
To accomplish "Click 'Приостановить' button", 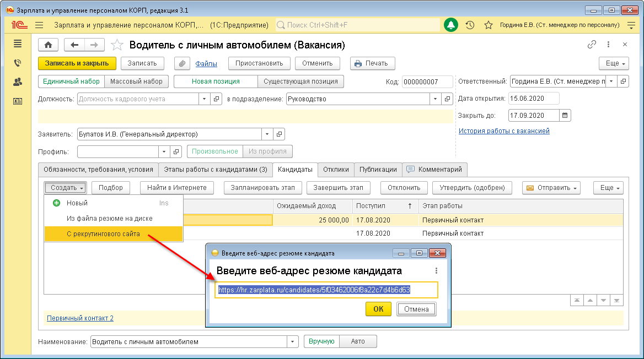I will pyautogui.click(x=259, y=63).
